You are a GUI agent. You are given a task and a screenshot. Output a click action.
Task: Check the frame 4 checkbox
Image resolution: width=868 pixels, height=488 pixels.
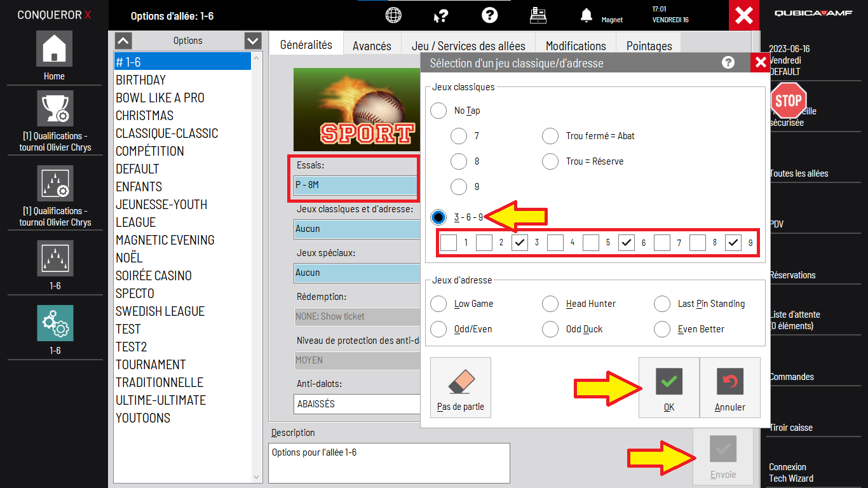pyautogui.click(x=555, y=242)
